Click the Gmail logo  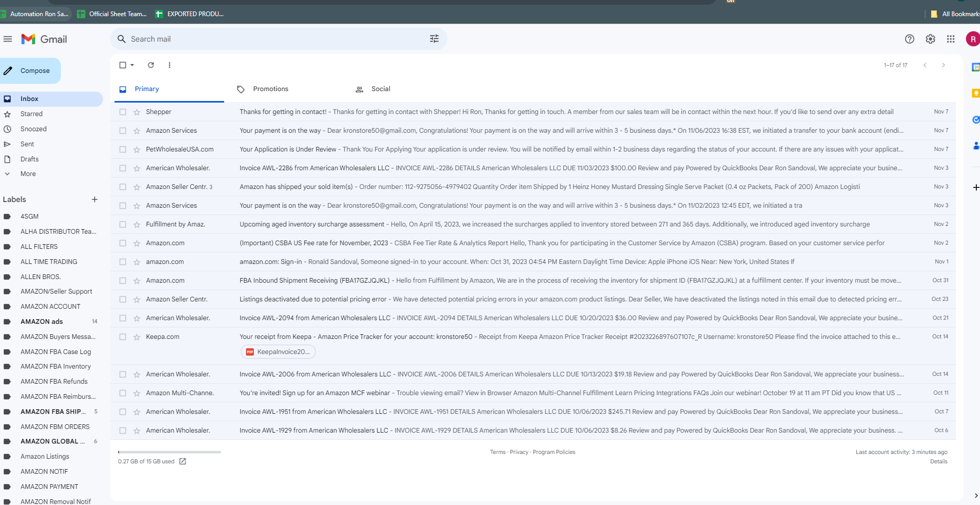(44, 39)
